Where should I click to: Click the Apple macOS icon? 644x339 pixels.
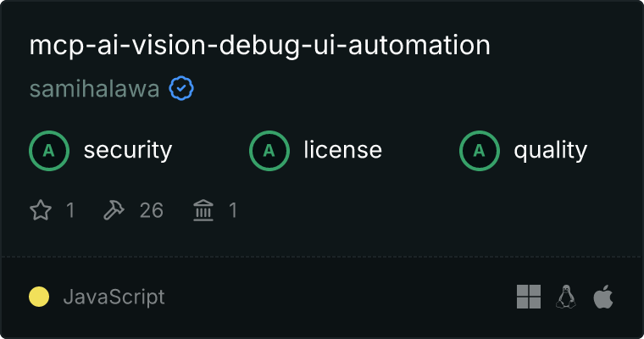(603, 297)
